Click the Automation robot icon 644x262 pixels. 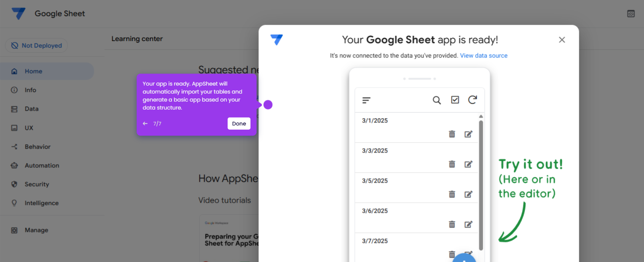[x=14, y=165]
